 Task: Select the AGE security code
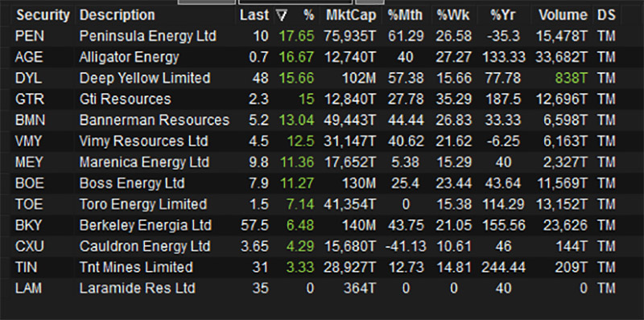[x=29, y=57]
